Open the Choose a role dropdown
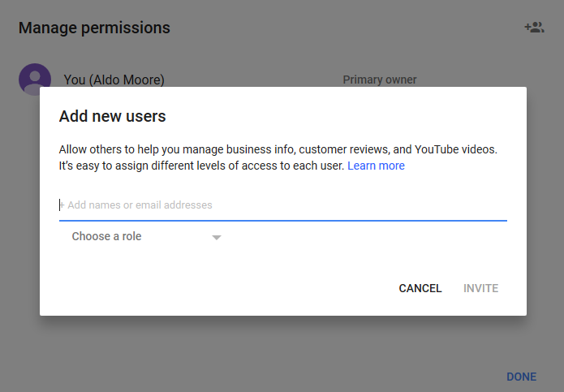Screen dimensions: 564x392 click(x=146, y=236)
